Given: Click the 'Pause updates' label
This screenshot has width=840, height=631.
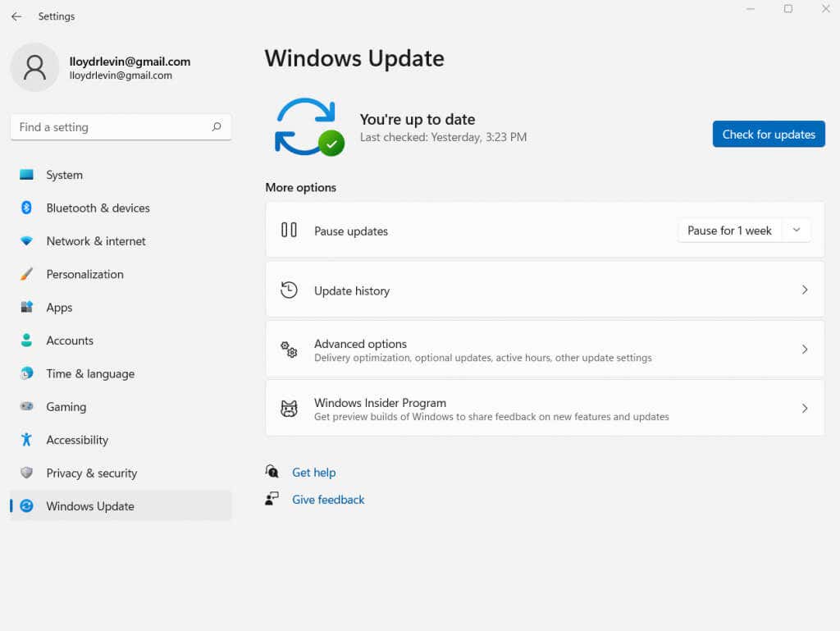Looking at the screenshot, I should tap(351, 231).
